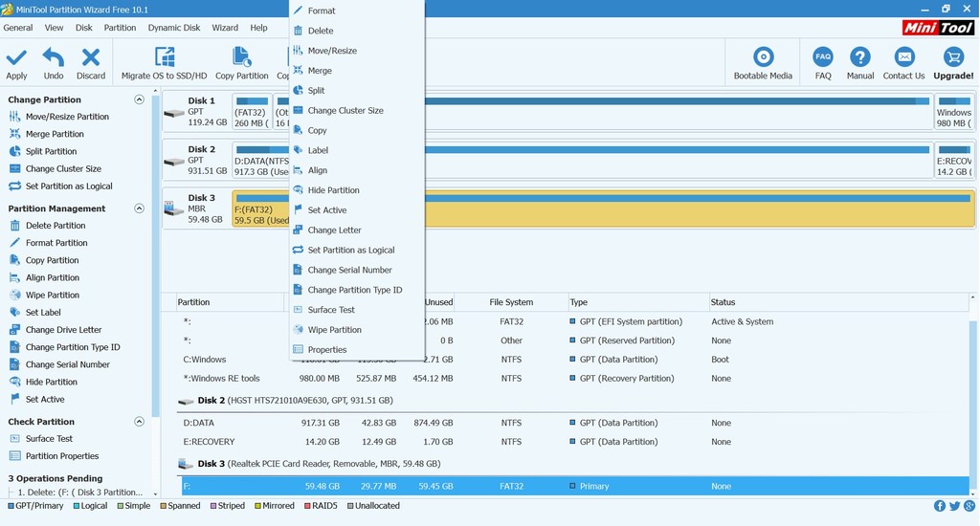Click the Undo arrow icon
980x526 pixels.
(54, 58)
